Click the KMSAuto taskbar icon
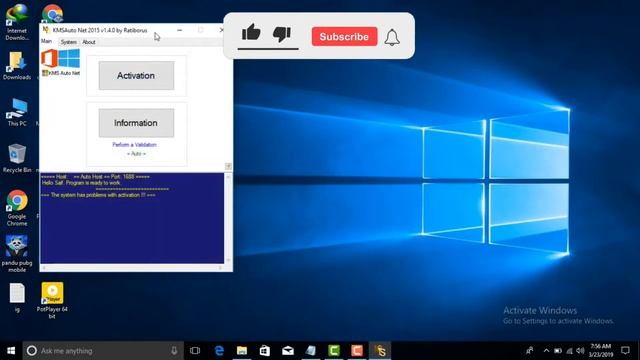 click(380, 351)
